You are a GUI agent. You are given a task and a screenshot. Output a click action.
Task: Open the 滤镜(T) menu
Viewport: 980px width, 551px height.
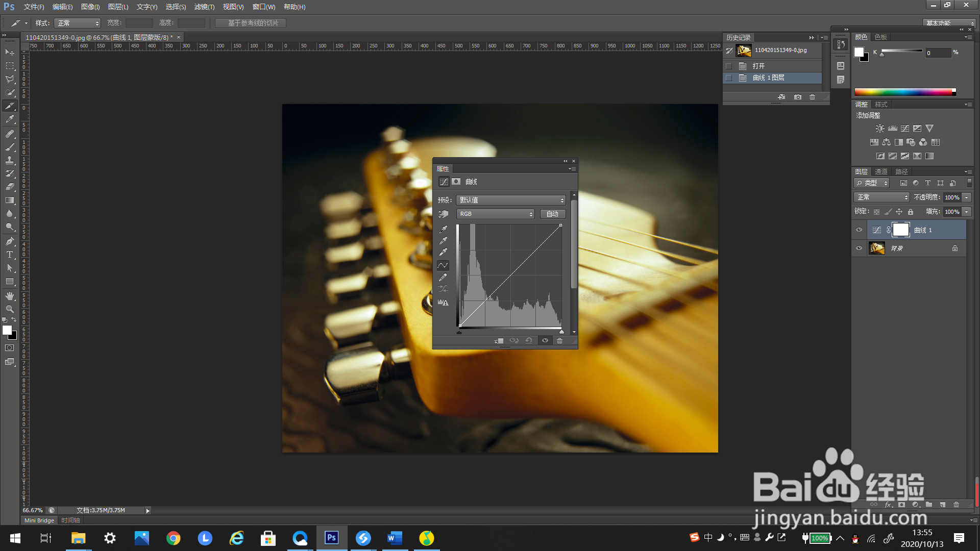pyautogui.click(x=204, y=7)
